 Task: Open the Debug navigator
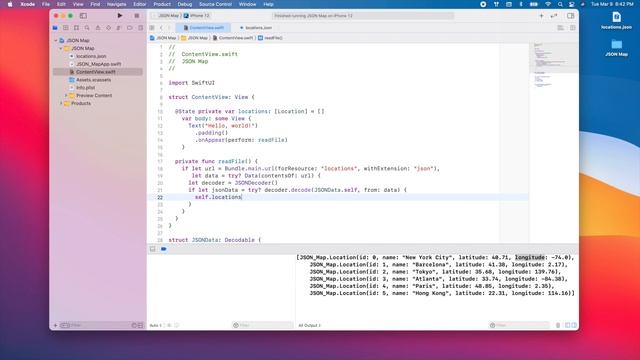(x=119, y=28)
